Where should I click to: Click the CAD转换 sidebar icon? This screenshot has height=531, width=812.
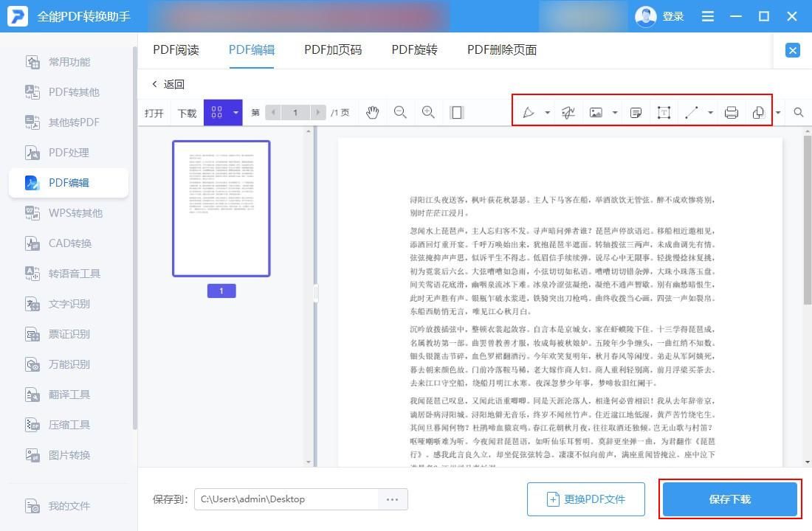(x=32, y=243)
